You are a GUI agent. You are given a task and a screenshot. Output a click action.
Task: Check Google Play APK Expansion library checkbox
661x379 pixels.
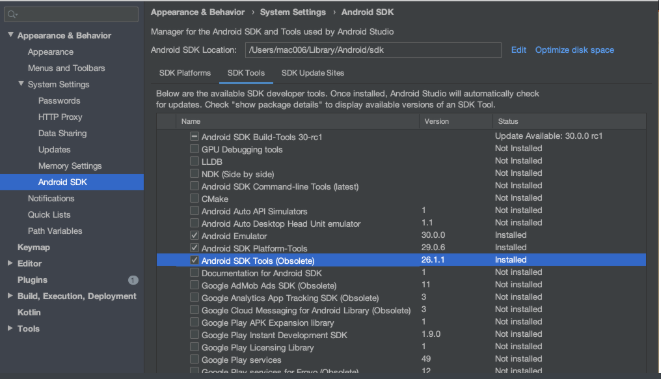click(194, 322)
